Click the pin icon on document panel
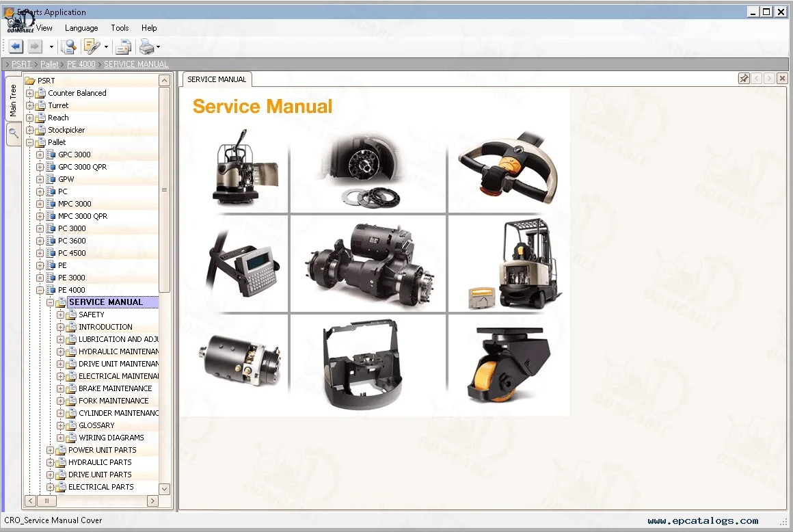 coord(744,79)
